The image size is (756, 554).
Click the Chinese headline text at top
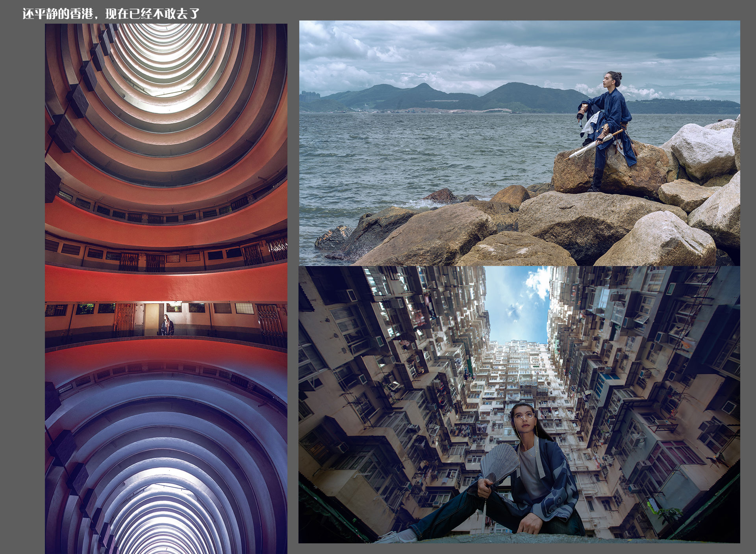(111, 14)
